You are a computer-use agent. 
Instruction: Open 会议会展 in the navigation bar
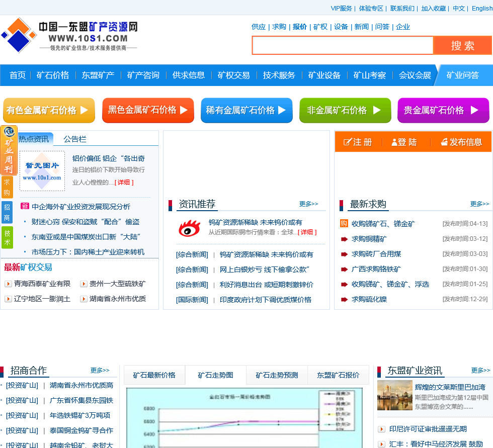coord(415,75)
